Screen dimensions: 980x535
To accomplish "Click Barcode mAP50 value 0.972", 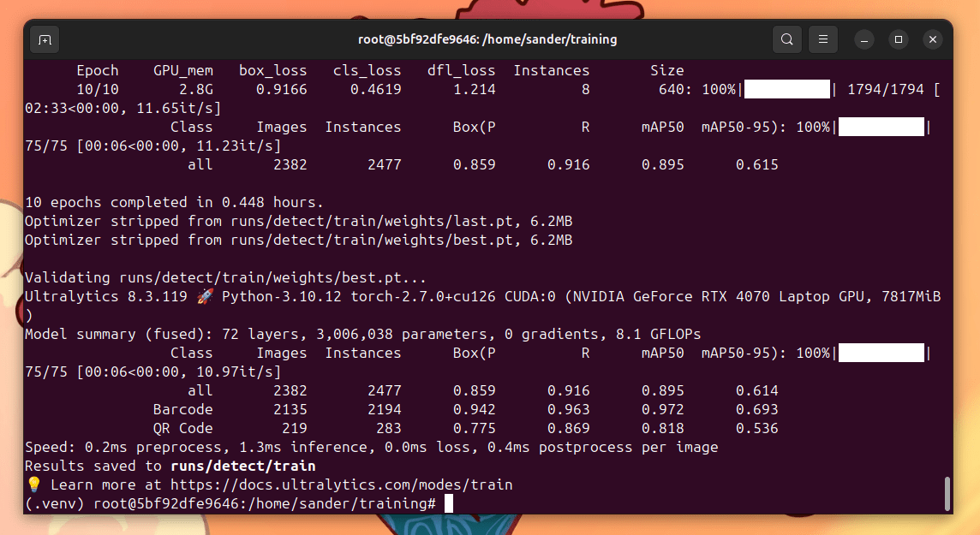I will click(662, 409).
